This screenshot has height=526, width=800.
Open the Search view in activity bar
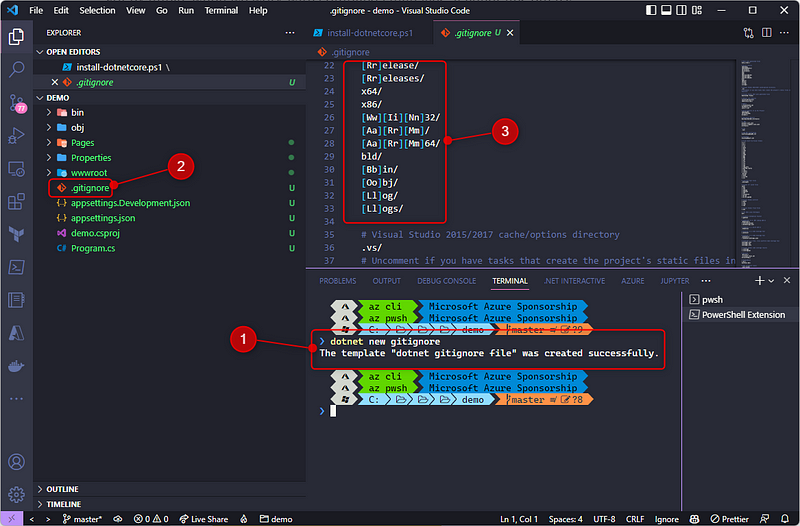click(x=16, y=70)
